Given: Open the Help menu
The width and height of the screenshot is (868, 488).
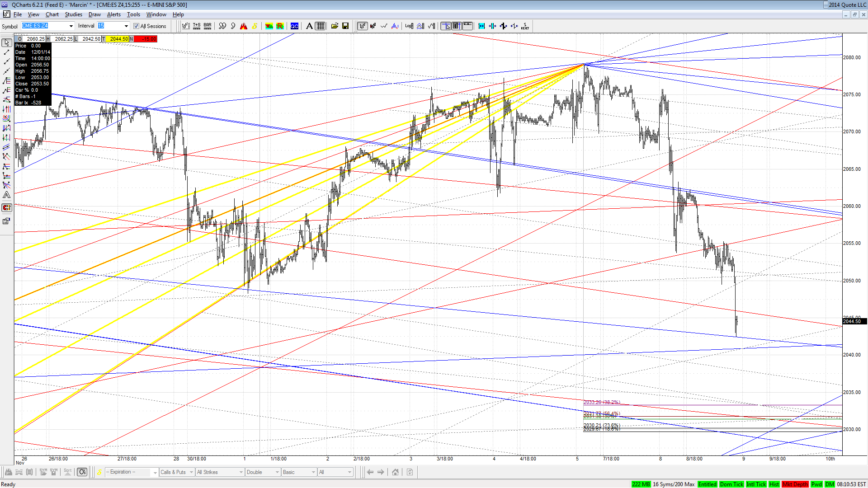Looking at the screenshot, I should click(178, 14).
